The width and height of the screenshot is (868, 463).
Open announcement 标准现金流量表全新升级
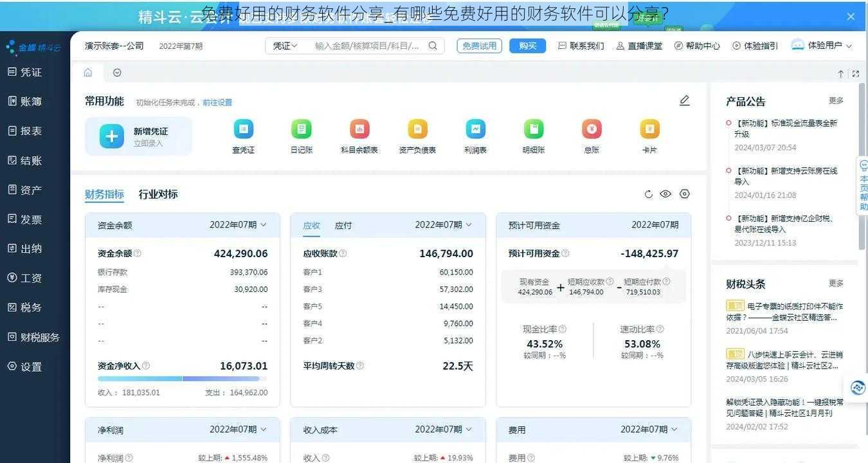coord(786,129)
